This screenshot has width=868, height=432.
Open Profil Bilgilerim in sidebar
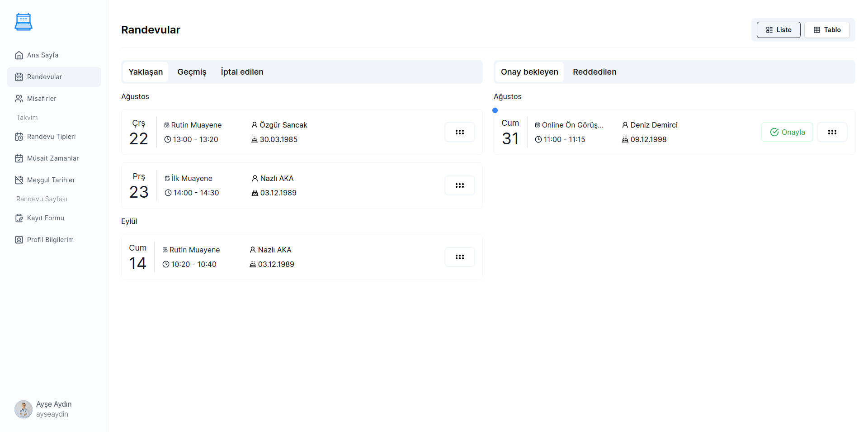[x=50, y=240]
